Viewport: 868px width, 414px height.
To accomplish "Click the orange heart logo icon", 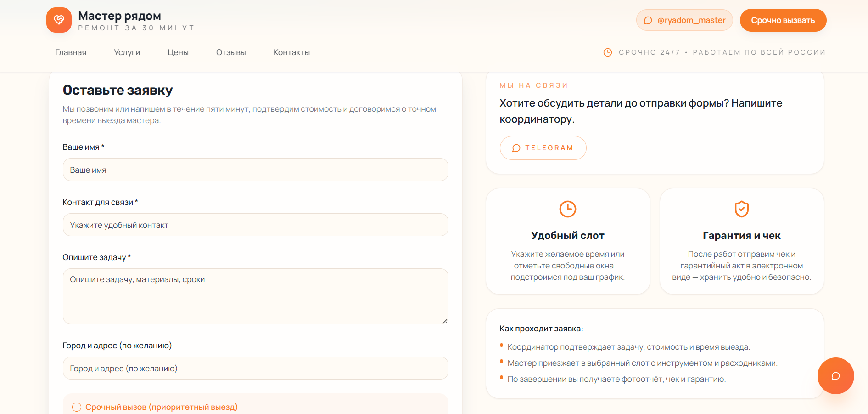I will point(59,20).
